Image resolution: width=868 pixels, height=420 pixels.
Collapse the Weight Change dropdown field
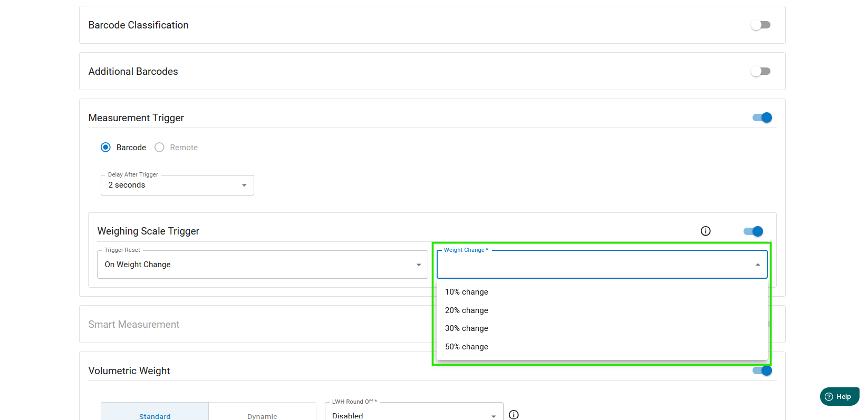(602, 265)
